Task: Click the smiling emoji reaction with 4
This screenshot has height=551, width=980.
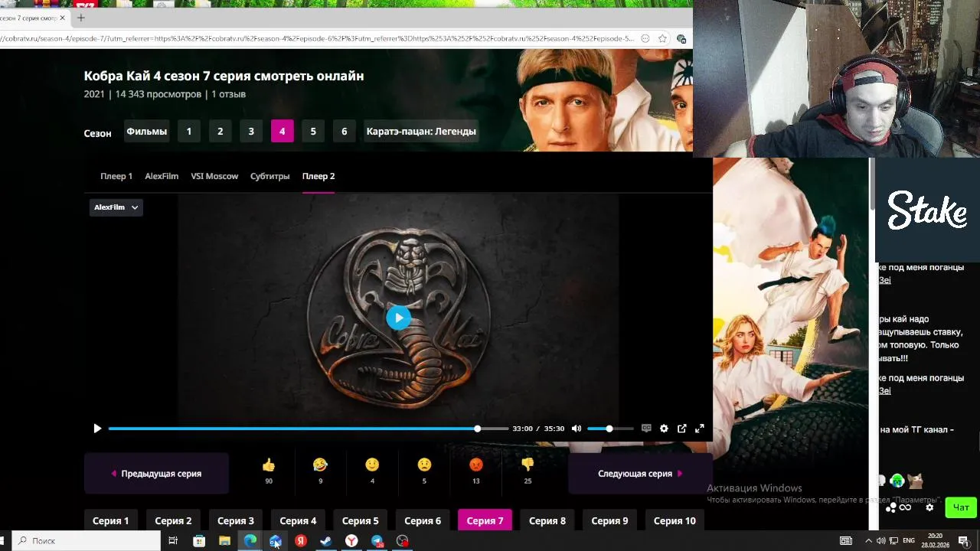Action: 372,471
